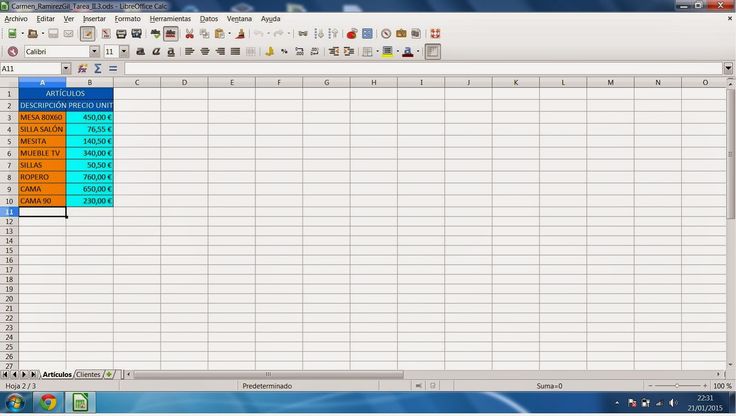Select the Clone Formatting paintbrush
The height and width of the screenshot is (416, 736).
point(240,33)
